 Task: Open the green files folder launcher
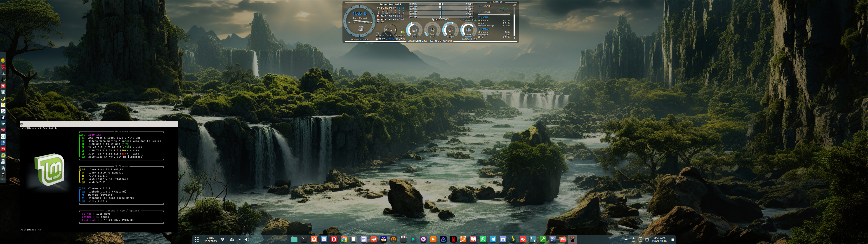point(294,239)
